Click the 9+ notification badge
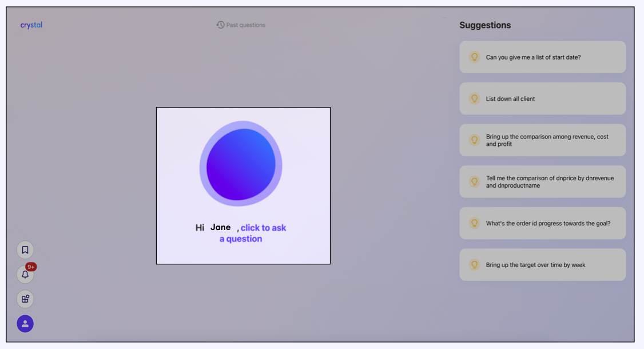644x349 pixels. 31,267
